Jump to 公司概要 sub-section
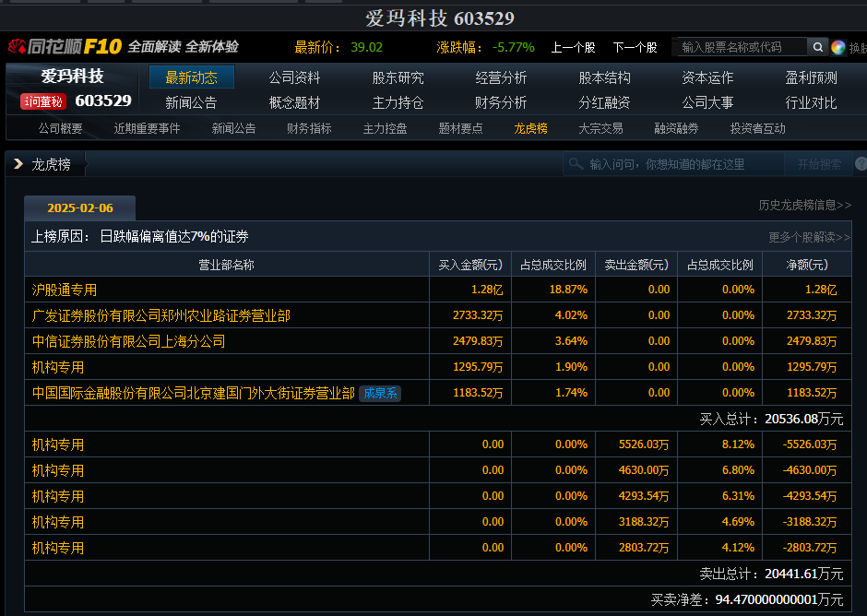Screen dimensions: 867x616 tap(60, 128)
